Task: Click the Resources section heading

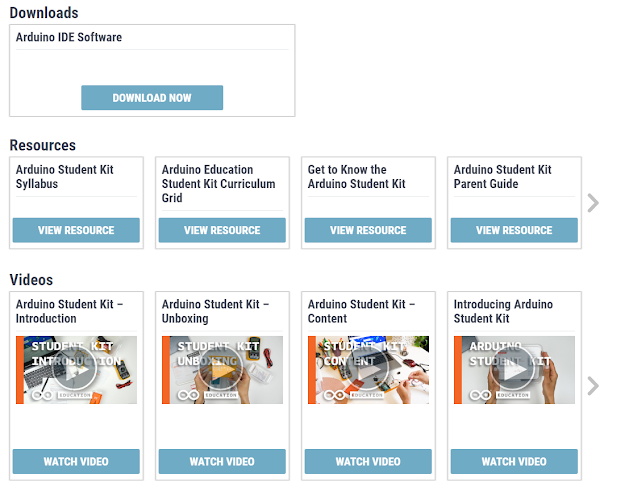Action: 43,145
